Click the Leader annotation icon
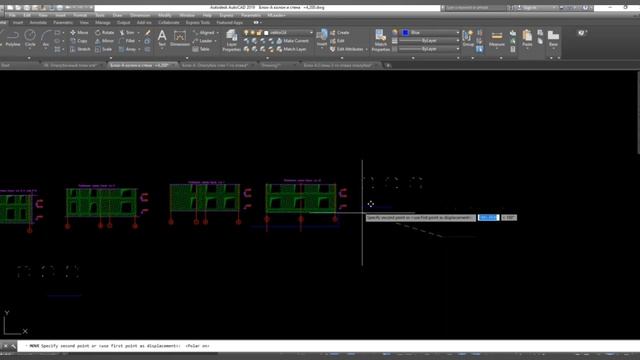 [202, 41]
